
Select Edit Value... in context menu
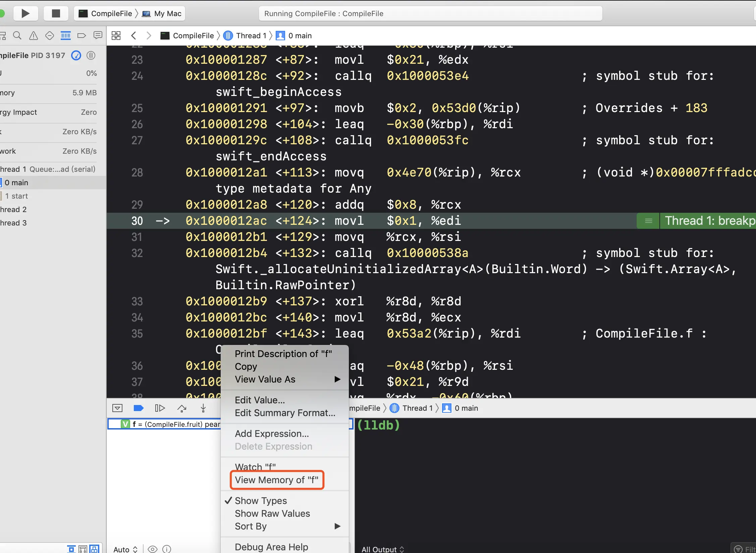coord(260,400)
